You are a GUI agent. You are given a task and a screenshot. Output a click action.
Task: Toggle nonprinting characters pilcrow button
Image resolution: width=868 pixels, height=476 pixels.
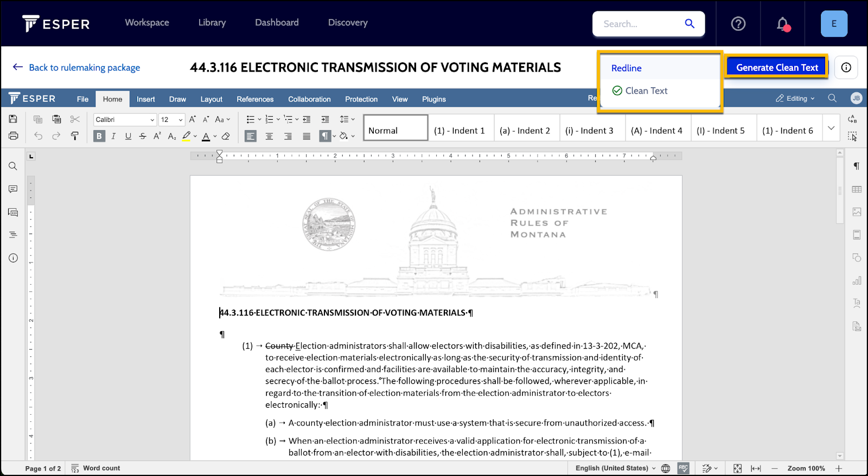click(324, 136)
